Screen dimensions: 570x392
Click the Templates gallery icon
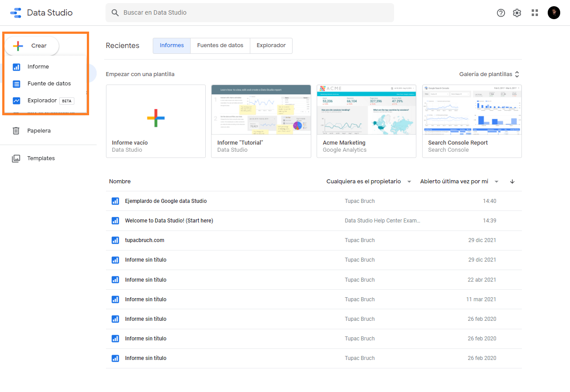[x=16, y=158]
